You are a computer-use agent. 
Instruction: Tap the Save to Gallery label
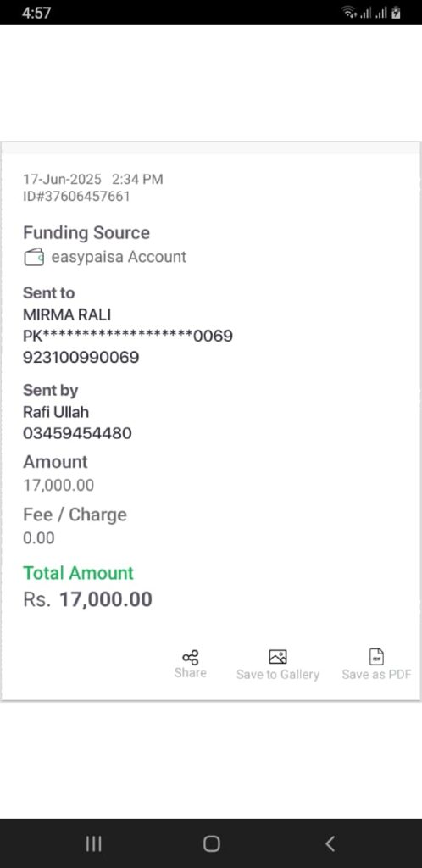tap(278, 675)
